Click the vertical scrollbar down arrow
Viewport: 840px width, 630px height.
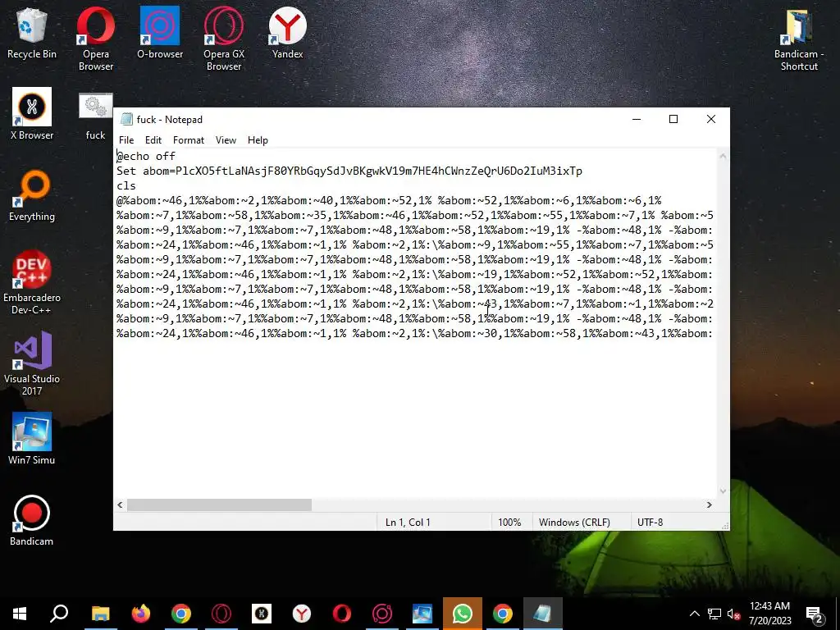(723, 491)
